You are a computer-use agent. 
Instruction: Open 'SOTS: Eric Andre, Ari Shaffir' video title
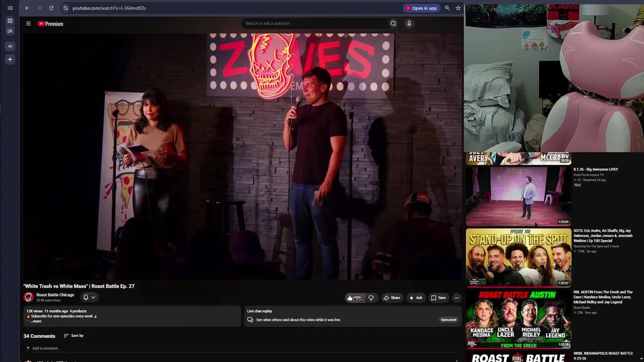[603, 236]
